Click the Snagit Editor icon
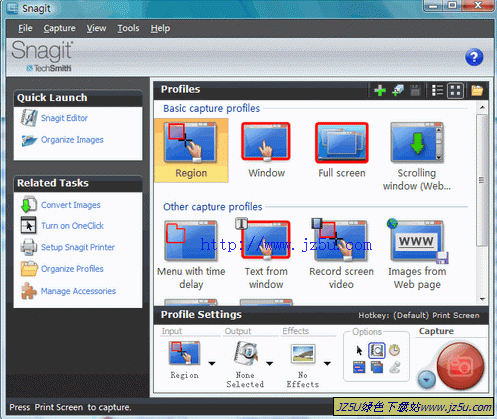Viewport: 497px width, 419px height. point(29,118)
